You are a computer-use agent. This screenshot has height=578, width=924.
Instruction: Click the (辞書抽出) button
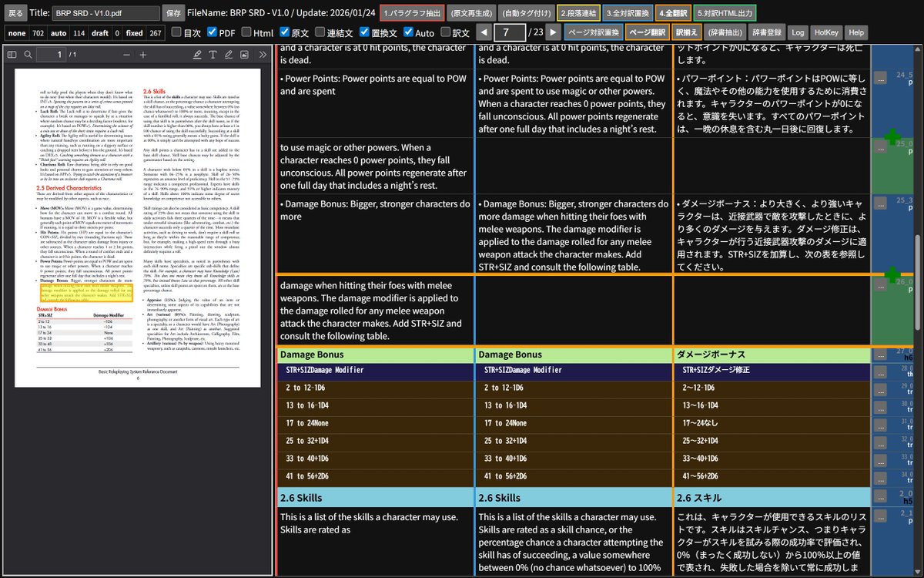click(x=725, y=32)
